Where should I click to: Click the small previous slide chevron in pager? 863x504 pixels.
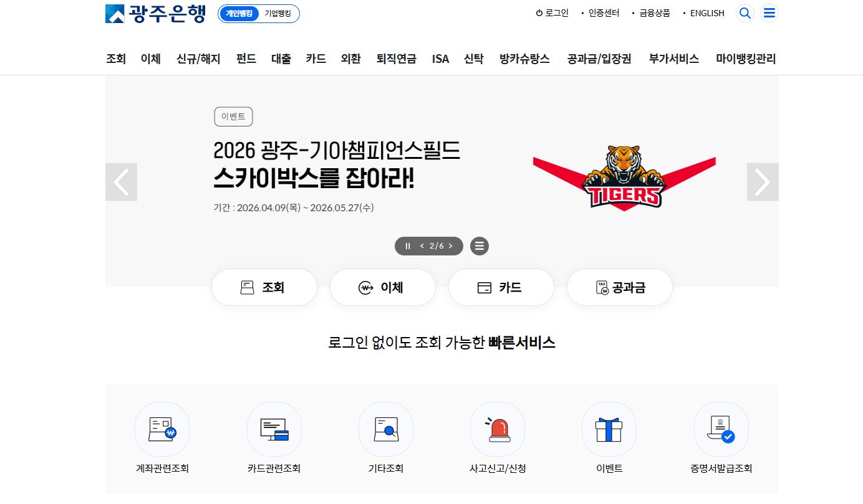pyautogui.click(x=422, y=246)
